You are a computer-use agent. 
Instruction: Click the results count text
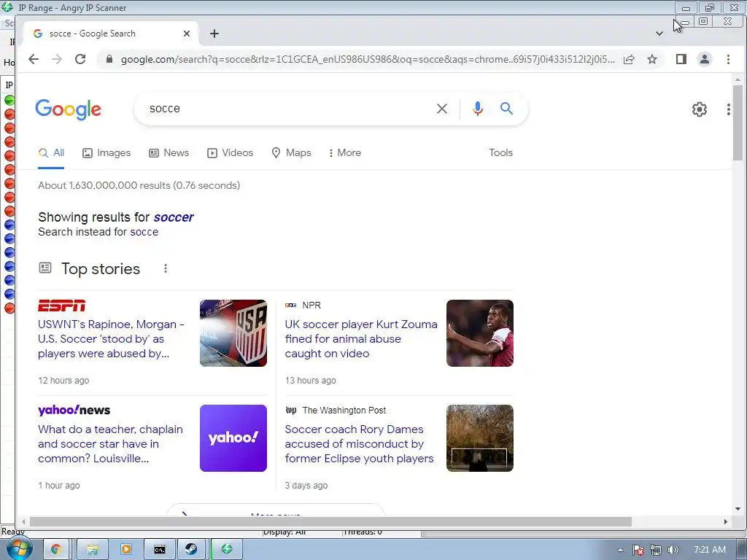[x=139, y=185]
